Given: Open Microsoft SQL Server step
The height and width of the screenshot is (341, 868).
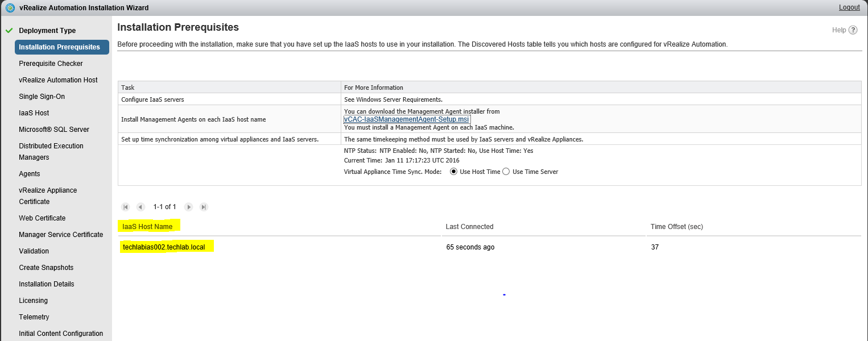Looking at the screenshot, I should [54, 130].
